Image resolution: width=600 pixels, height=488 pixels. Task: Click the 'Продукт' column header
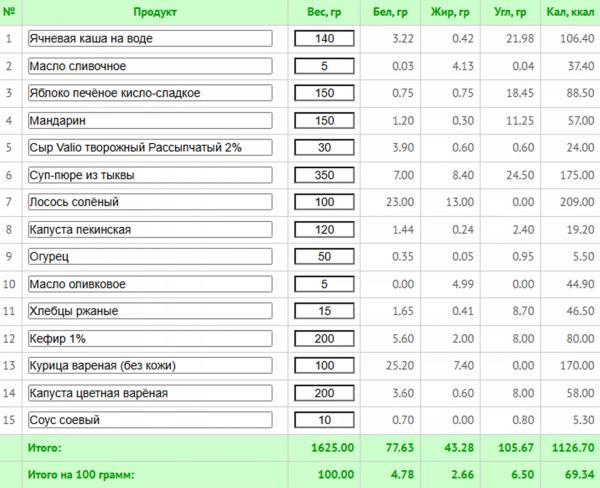coord(155,12)
